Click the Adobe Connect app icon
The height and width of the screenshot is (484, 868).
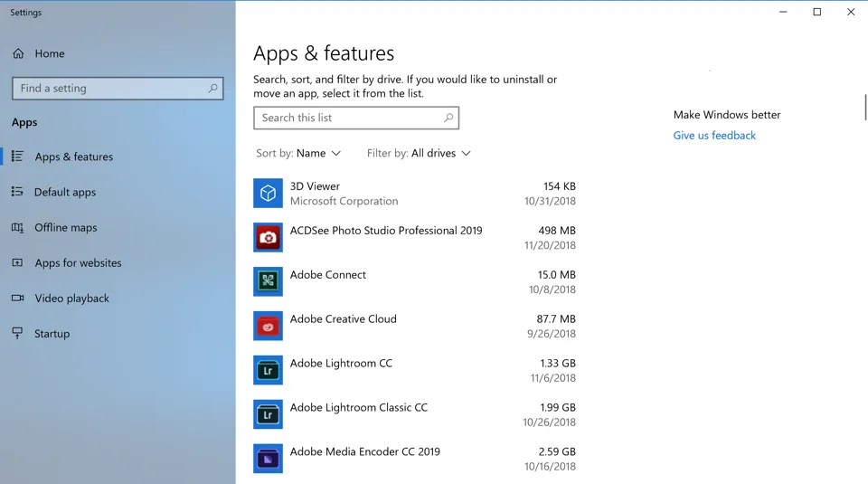coord(268,281)
